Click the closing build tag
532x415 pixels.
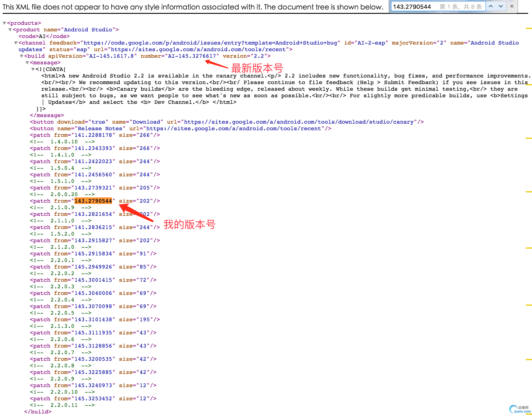(x=38, y=411)
